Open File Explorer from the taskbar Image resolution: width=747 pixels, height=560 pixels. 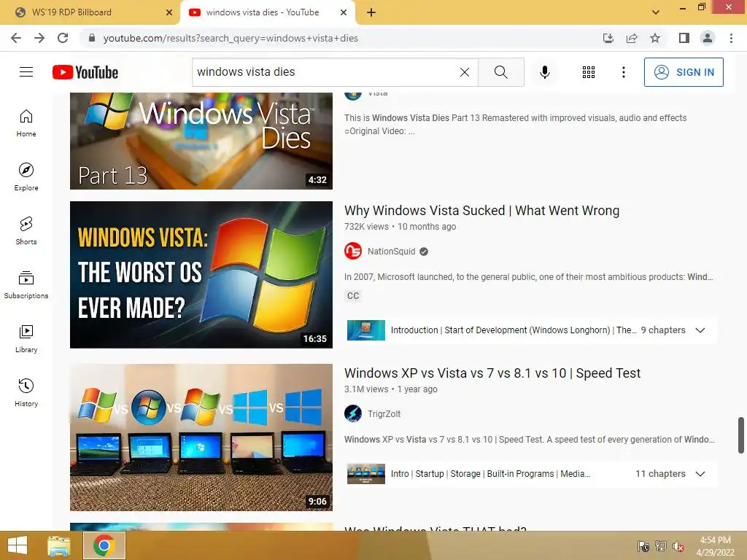click(59, 545)
